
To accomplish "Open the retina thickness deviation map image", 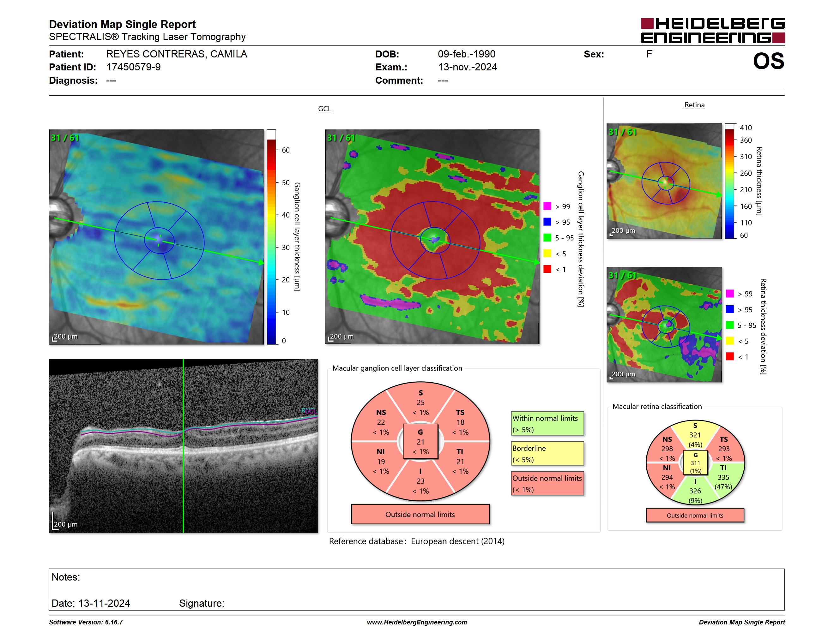I will 664,325.
